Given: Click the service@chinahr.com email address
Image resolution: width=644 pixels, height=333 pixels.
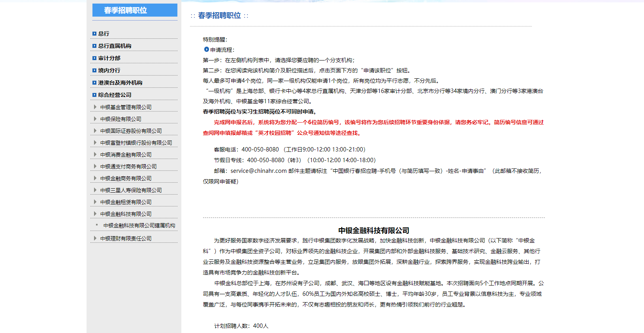Looking at the screenshot, I should click(x=258, y=171).
